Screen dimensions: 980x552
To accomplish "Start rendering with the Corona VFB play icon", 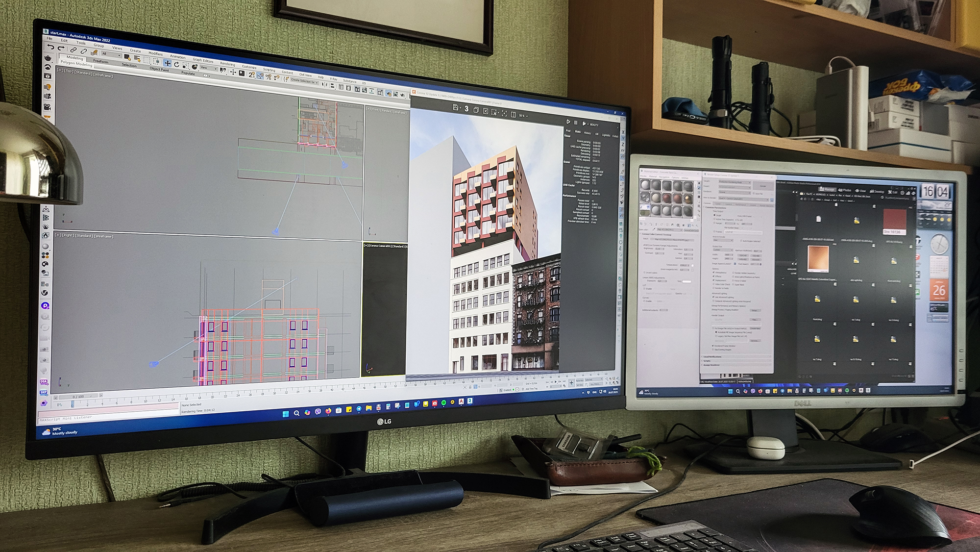I will click(x=568, y=122).
